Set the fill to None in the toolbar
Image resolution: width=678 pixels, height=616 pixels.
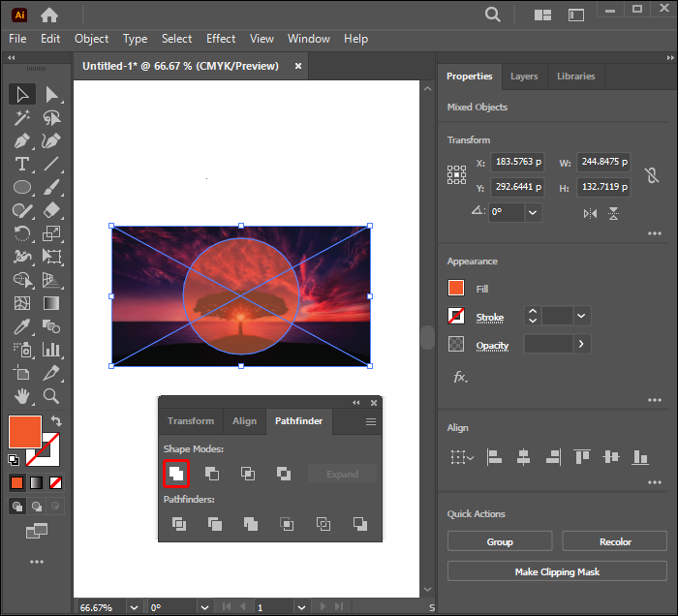(56, 482)
